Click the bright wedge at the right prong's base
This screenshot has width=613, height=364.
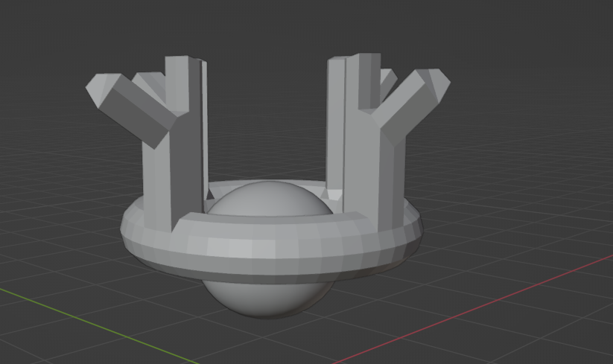(x=334, y=194)
